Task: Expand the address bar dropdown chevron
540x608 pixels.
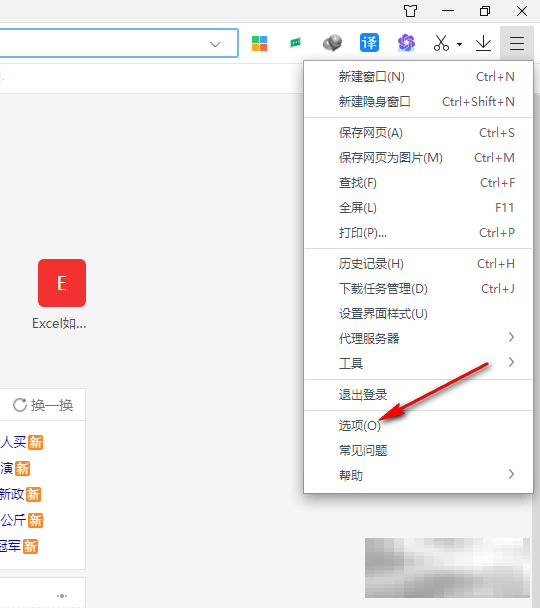Action: tap(215, 44)
